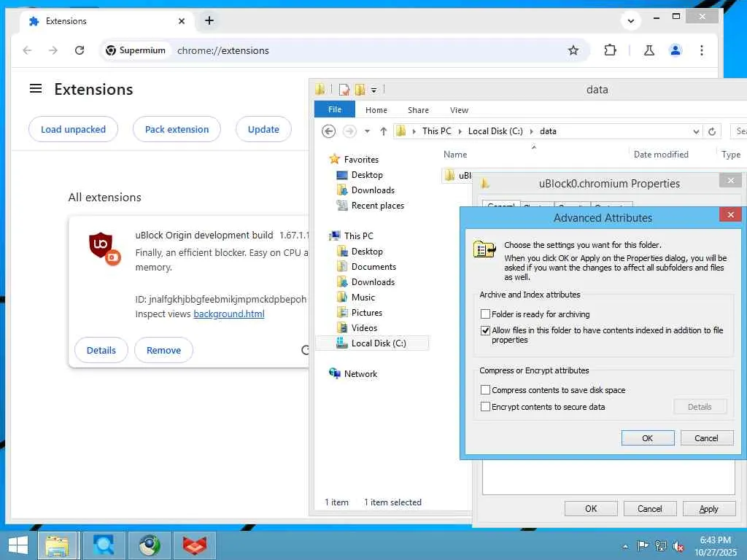Remove the uBlock Origin extension
Screen dimensions: 747x560
(x=163, y=351)
